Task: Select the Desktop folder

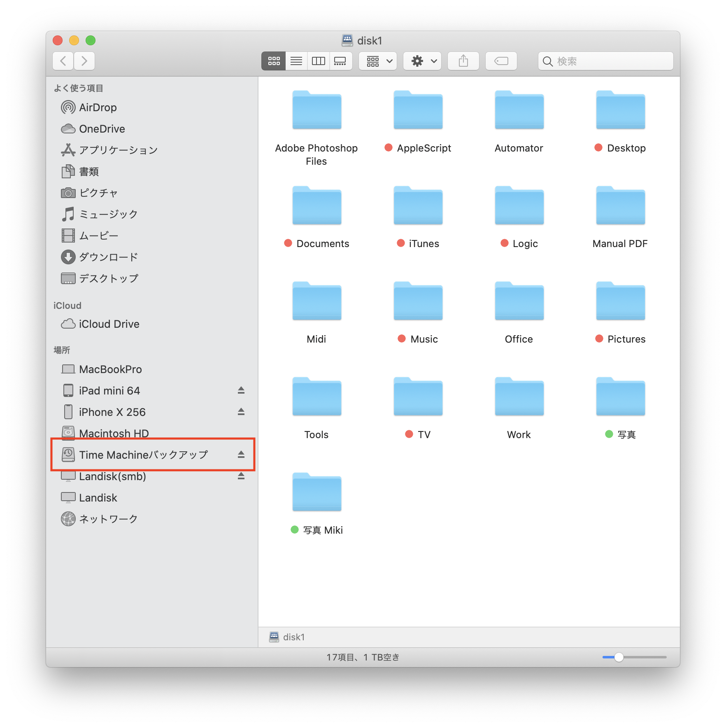Action: click(x=620, y=110)
